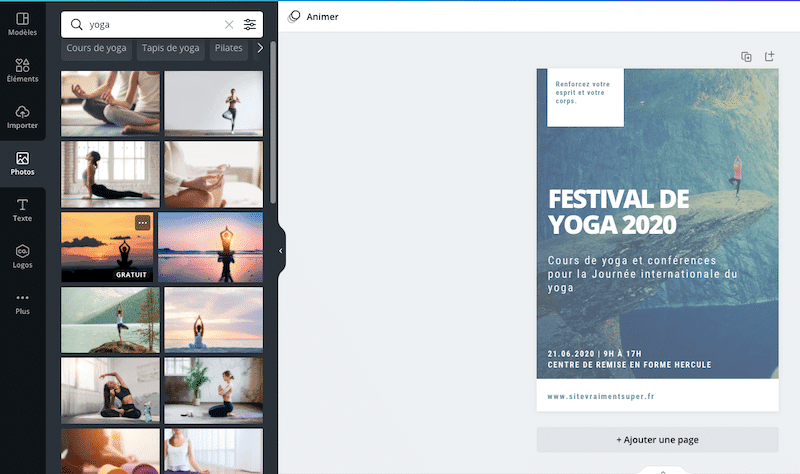Select the Renforcez votre esprit text box
Screen dimensions: 800x474
click(583, 92)
